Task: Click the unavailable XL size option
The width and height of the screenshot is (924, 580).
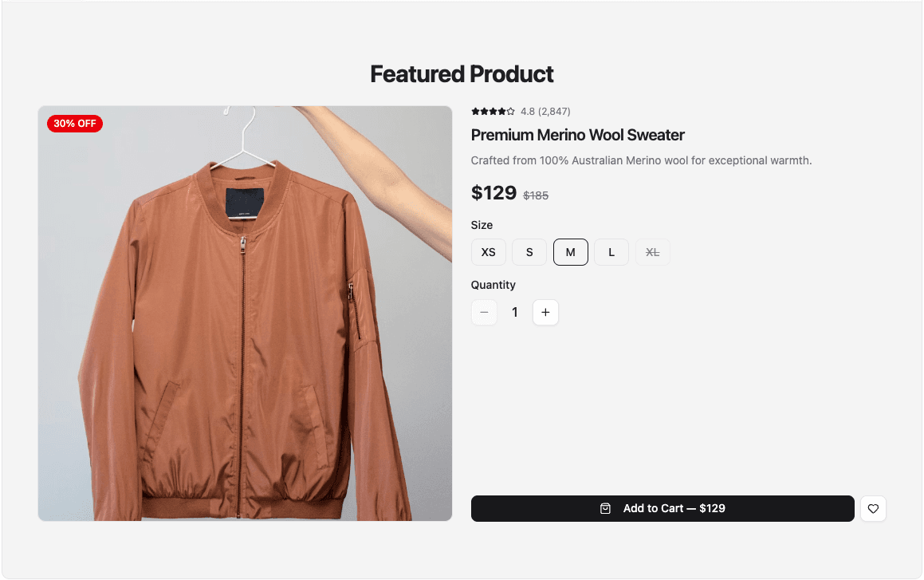Action: point(653,251)
